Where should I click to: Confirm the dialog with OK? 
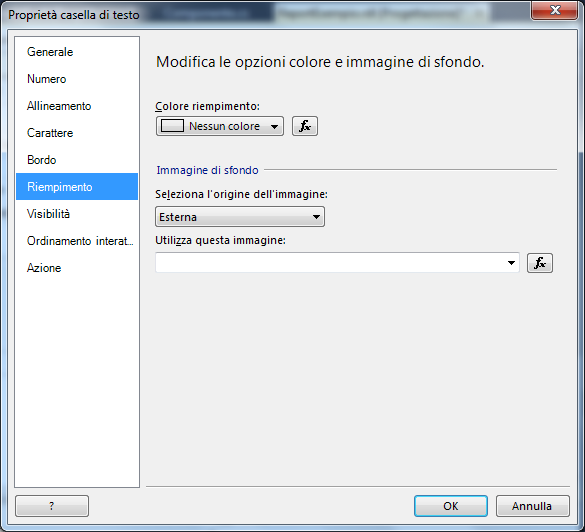coord(451,506)
